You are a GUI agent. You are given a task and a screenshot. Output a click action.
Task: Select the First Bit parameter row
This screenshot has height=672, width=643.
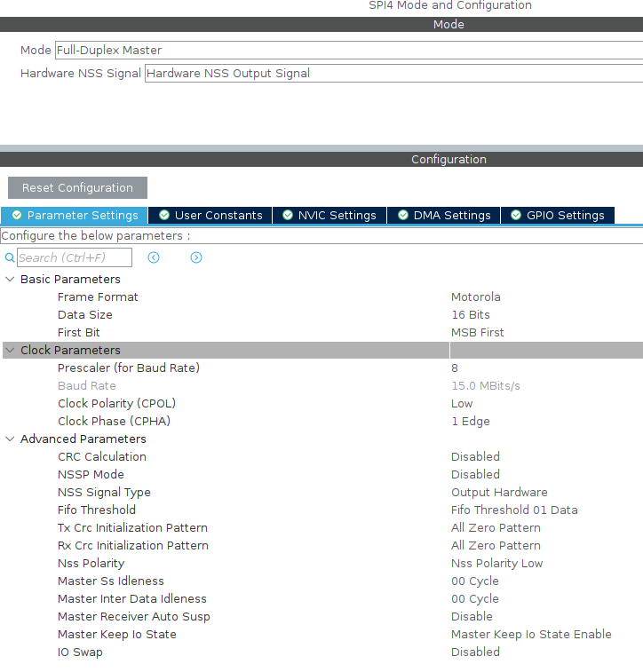pyautogui.click(x=322, y=333)
